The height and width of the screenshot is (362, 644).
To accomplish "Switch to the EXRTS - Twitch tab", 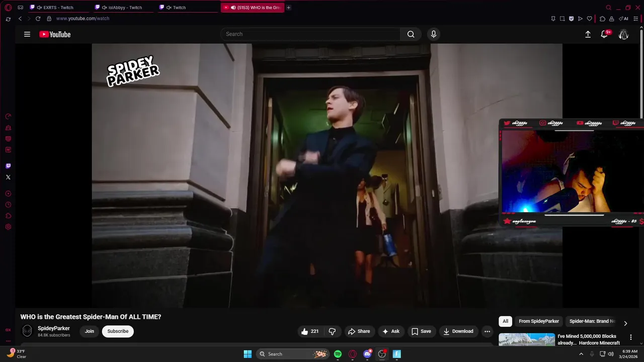I will click(59, 8).
